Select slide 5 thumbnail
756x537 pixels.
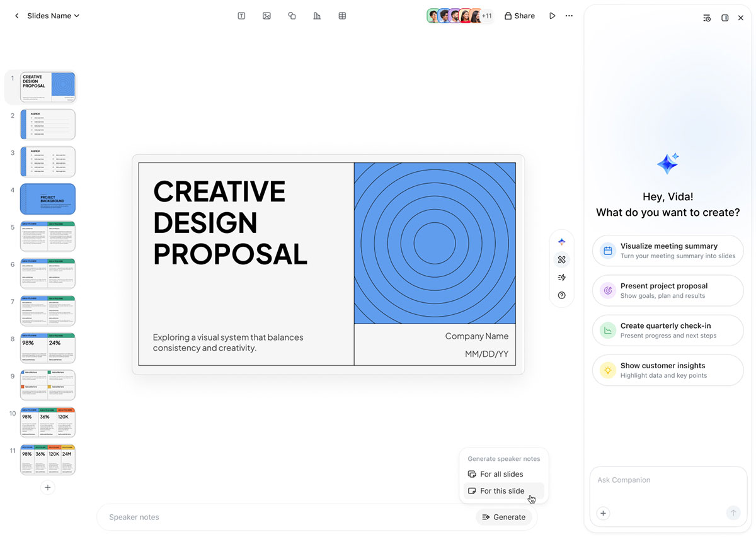pyautogui.click(x=48, y=236)
